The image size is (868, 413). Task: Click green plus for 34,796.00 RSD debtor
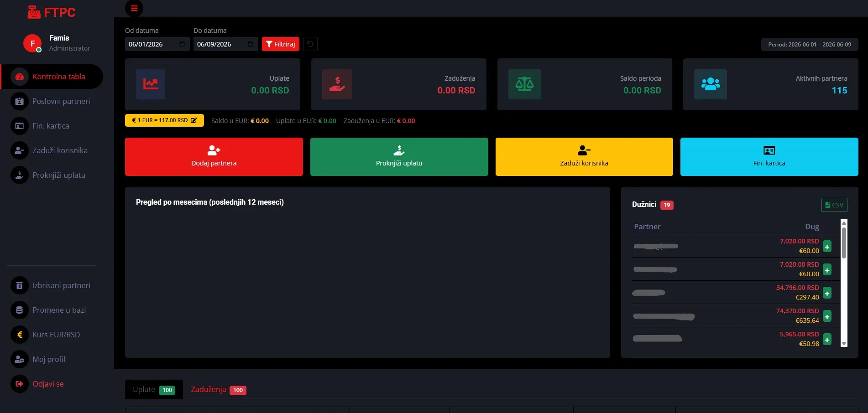(x=827, y=293)
